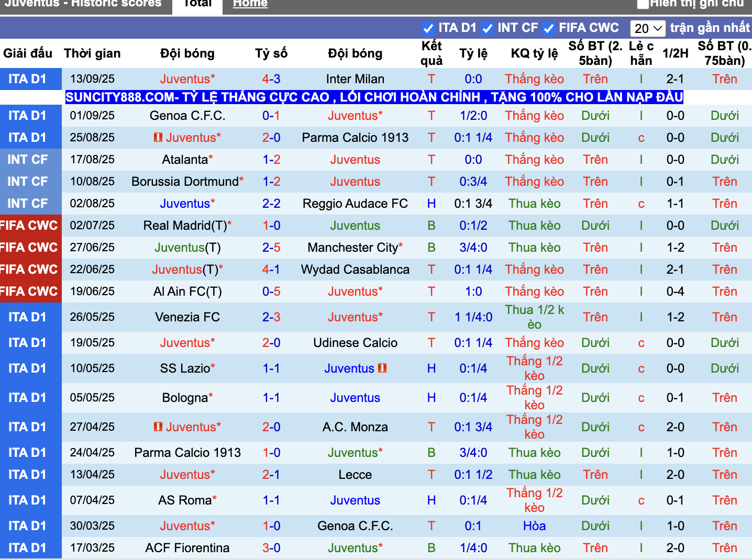Viewport: 752px width, 560px height.
Task: Toggle the FIFA CWC checkbox
Action: [548, 28]
